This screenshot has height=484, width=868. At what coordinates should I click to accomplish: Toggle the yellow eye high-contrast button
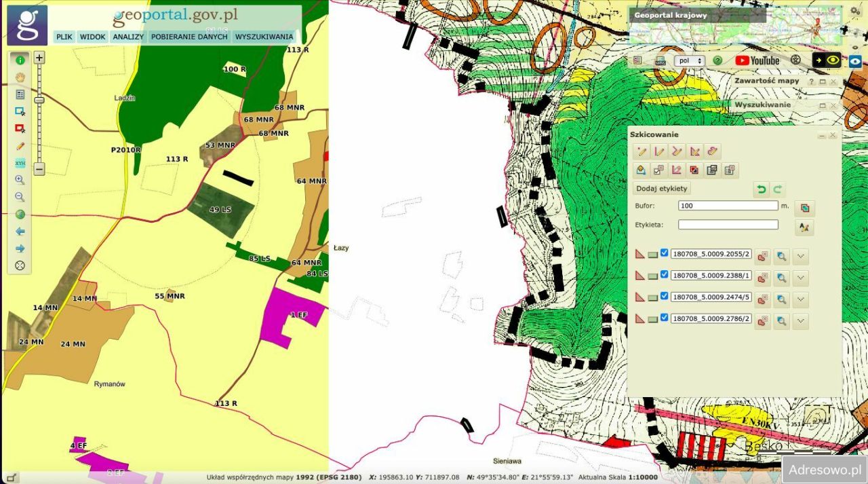tap(827, 60)
